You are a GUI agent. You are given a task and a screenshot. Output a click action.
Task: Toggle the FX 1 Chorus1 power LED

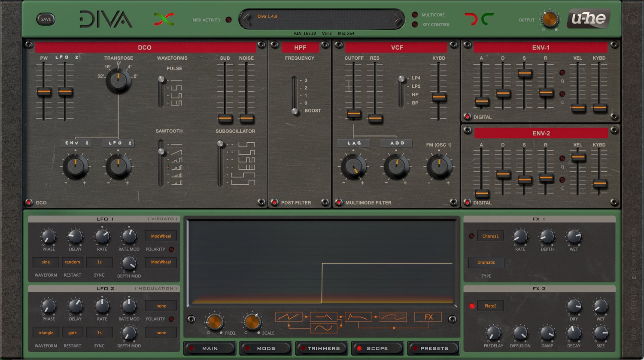coord(472,236)
